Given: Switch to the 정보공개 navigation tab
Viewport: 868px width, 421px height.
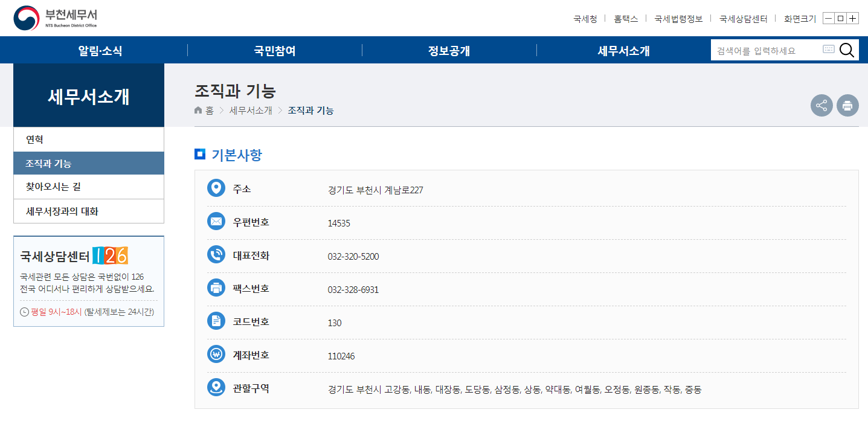Looking at the screenshot, I should [449, 50].
